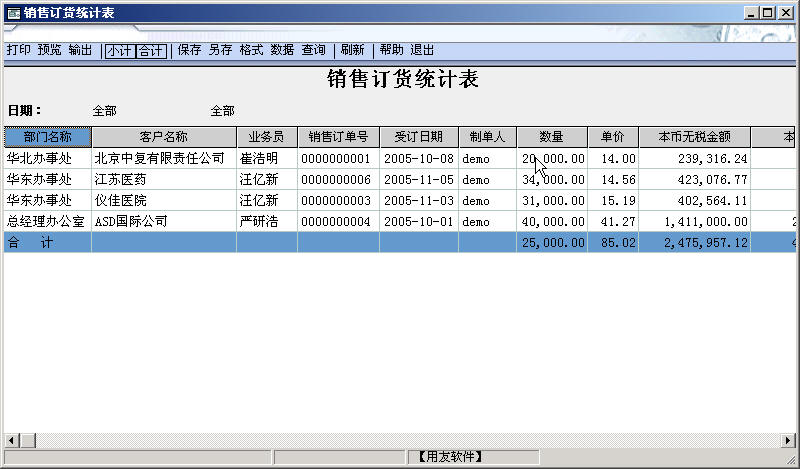Click salesperson 严研浩
This screenshot has width=800, height=469.
(267, 221)
